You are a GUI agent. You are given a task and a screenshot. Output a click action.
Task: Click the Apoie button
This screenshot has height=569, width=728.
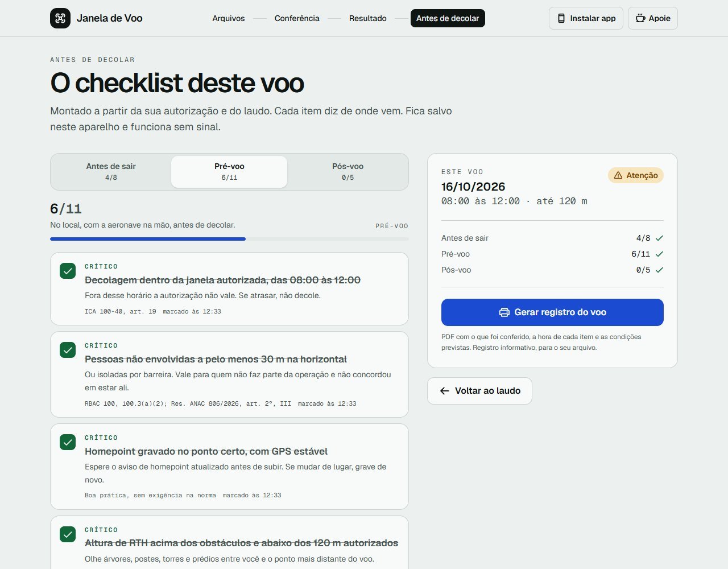point(653,18)
